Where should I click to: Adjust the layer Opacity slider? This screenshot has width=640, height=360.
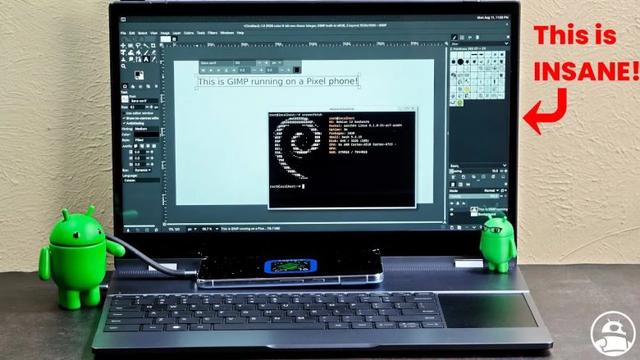[x=474, y=196]
